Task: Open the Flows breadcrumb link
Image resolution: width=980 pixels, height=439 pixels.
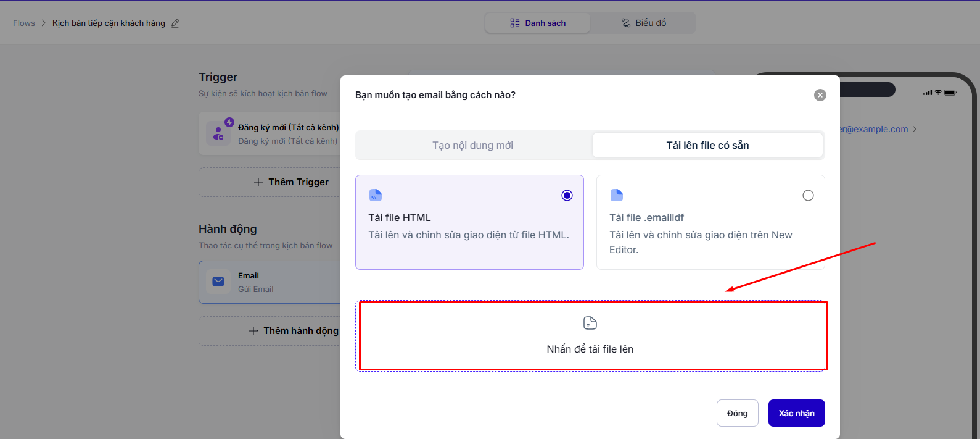Action: click(x=24, y=23)
